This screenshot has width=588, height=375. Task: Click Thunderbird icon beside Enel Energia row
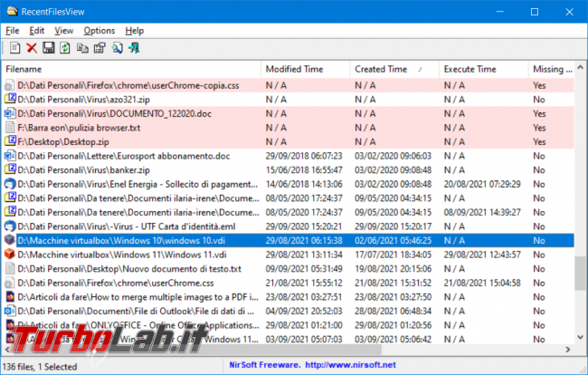tap(9, 184)
